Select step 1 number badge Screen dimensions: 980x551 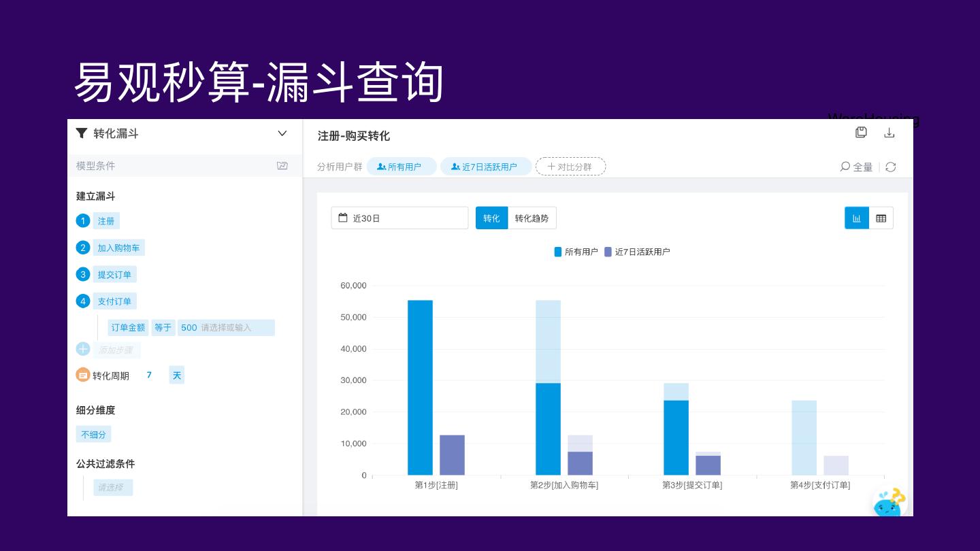point(83,220)
